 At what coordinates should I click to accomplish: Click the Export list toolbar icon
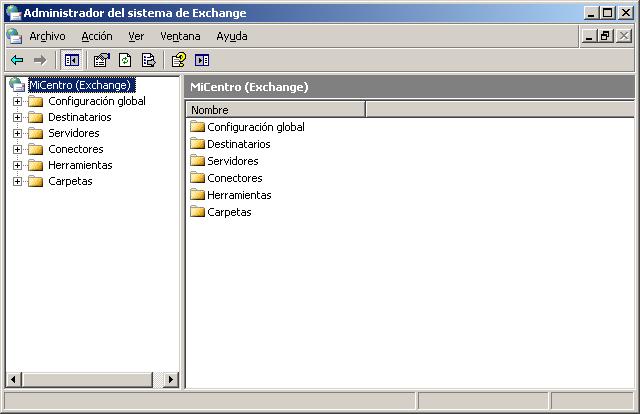point(148,60)
